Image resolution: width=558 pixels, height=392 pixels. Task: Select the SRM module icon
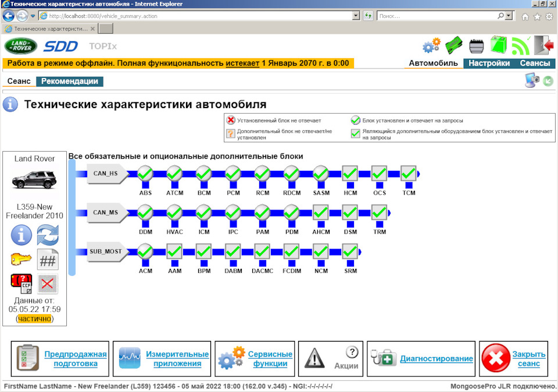350,251
